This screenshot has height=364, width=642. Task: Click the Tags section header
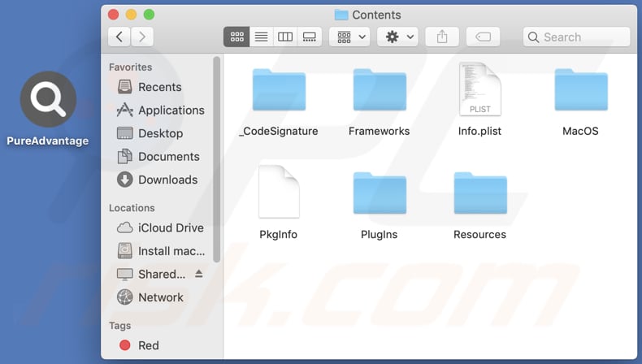[119, 326]
